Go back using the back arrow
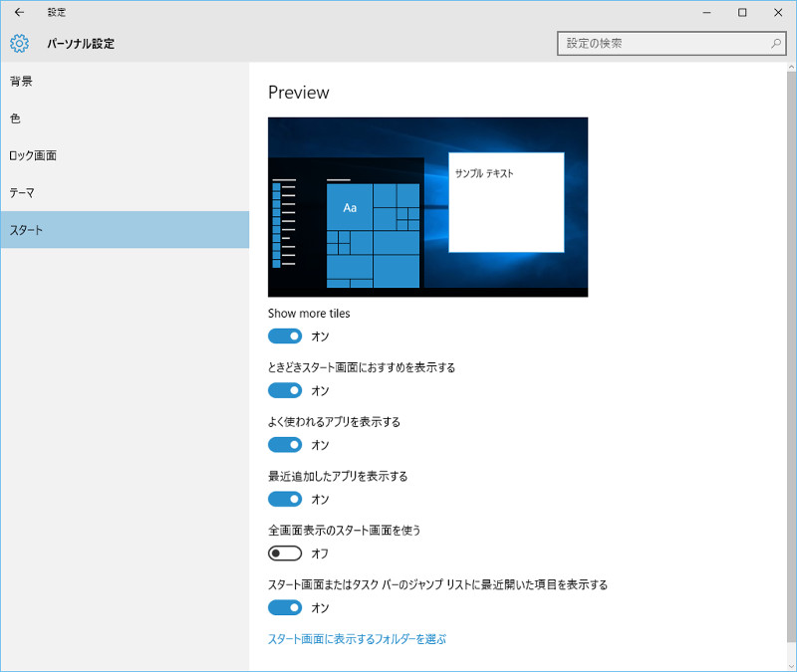 (19, 12)
